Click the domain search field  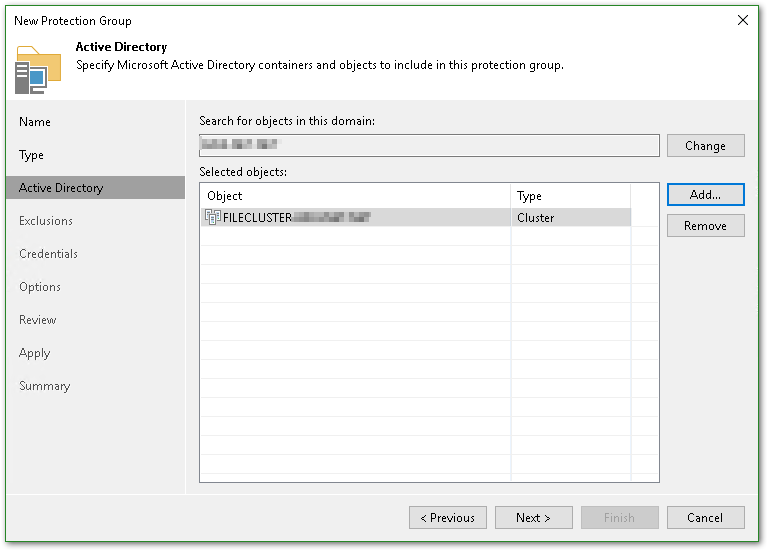click(x=429, y=145)
